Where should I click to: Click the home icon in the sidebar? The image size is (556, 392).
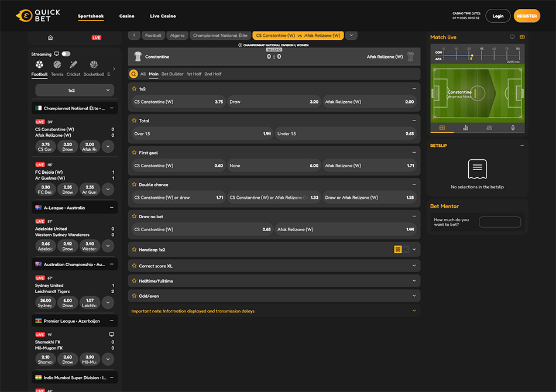pyautogui.click(x=50, y=37)
